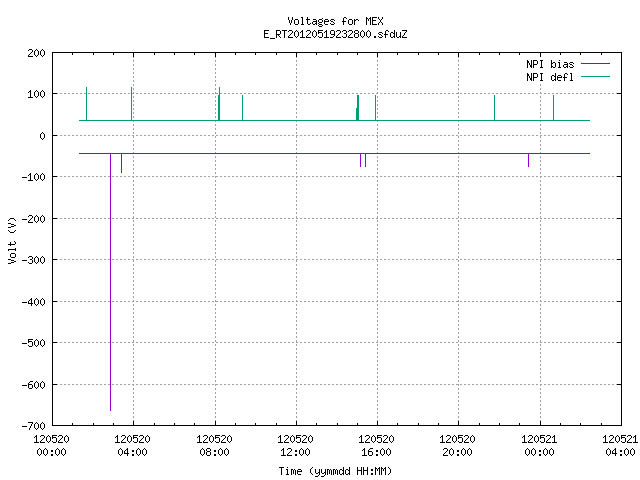Click the x-axis label "120520 00:00"
The height and width of the screenshot is (480, 640).
point(51,446)
